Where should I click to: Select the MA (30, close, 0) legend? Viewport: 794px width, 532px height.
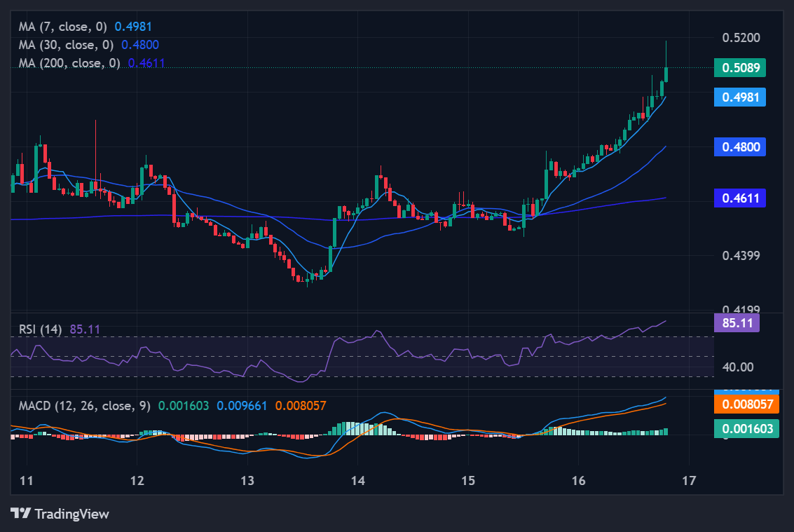[x=67, y=45]
